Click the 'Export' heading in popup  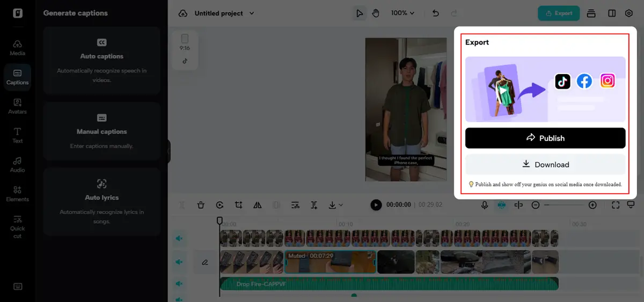477,42
